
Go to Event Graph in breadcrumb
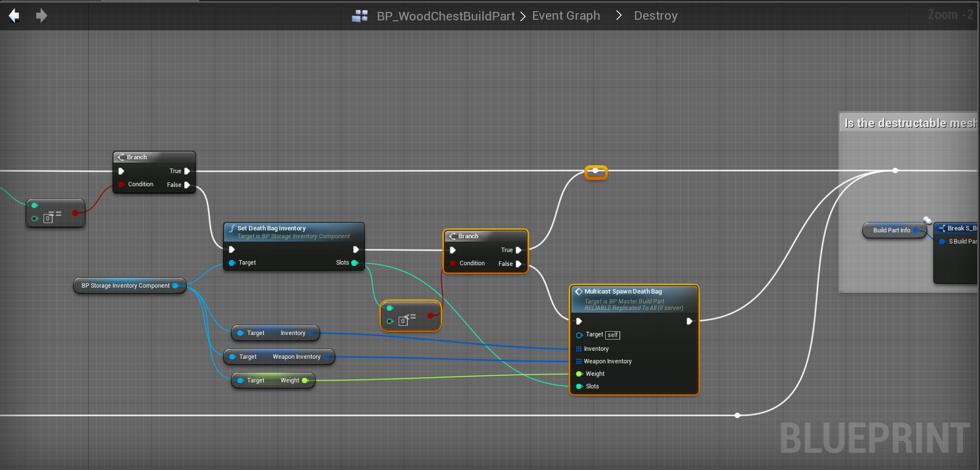(566, 16)
